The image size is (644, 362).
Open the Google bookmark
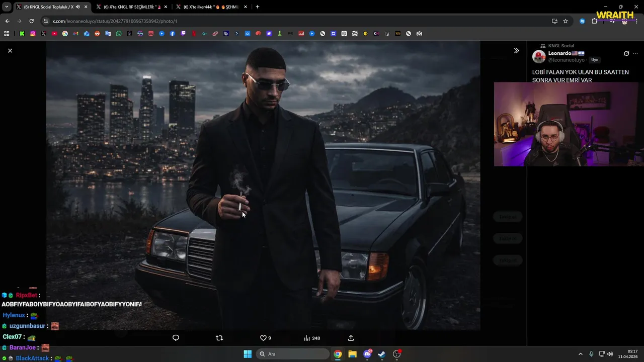65,34
